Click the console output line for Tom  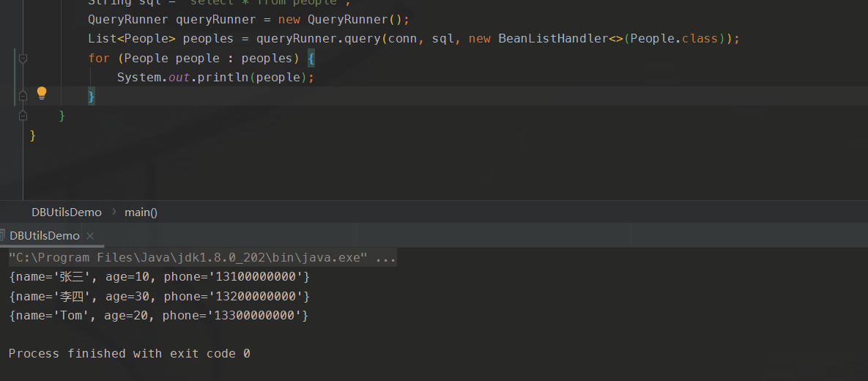(158, 315)
